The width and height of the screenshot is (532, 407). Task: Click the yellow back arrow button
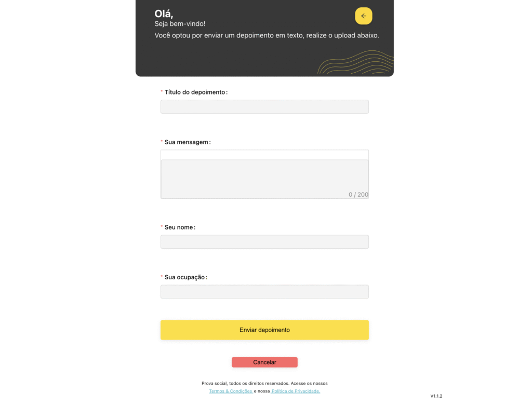[x=363, y=16]
